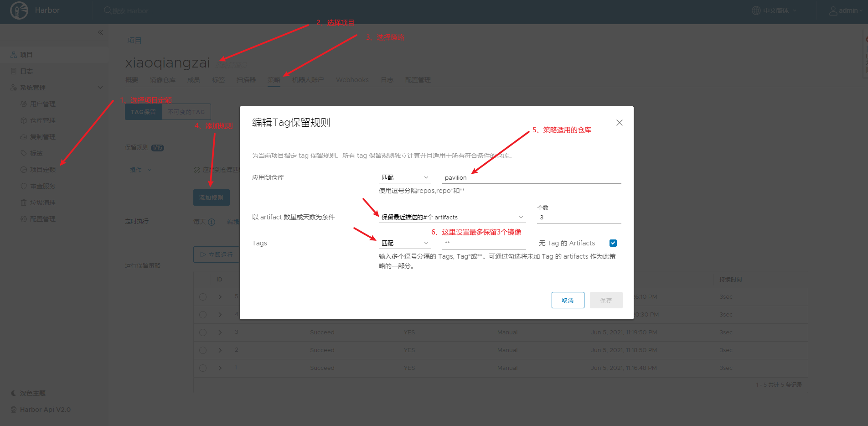The image size is (868, 426).
Task: Collapse the sidebar with double-chevron icon
Action: [100, 32]
